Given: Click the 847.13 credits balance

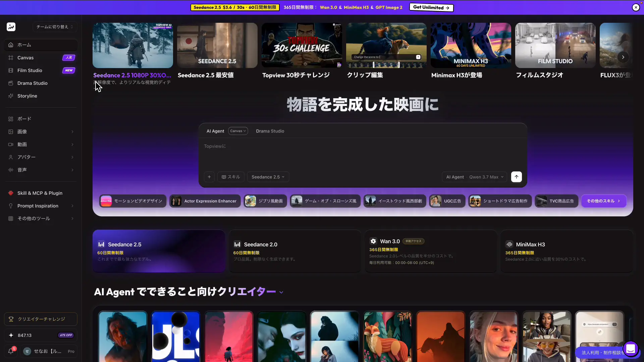Looking at the screenshot, I should 25,335.
